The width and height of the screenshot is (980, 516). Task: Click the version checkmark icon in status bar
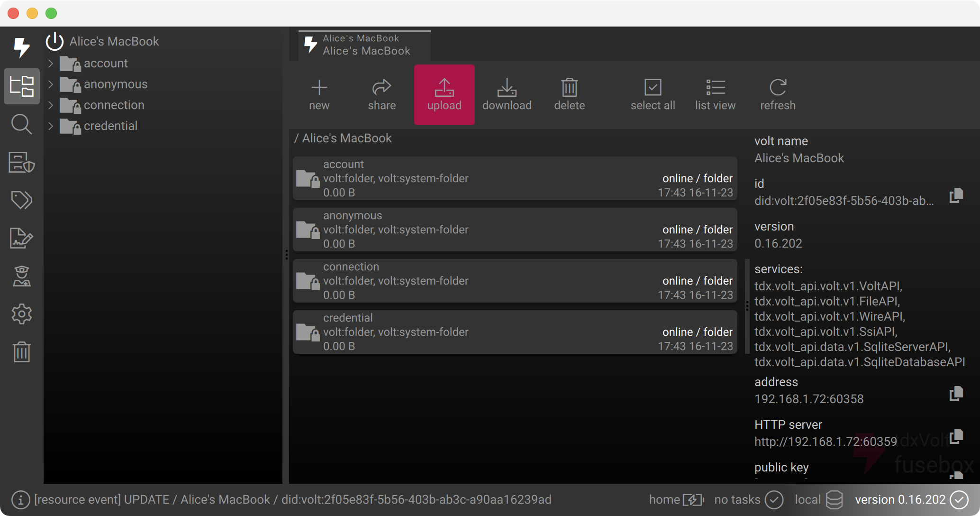pos(960,499)
